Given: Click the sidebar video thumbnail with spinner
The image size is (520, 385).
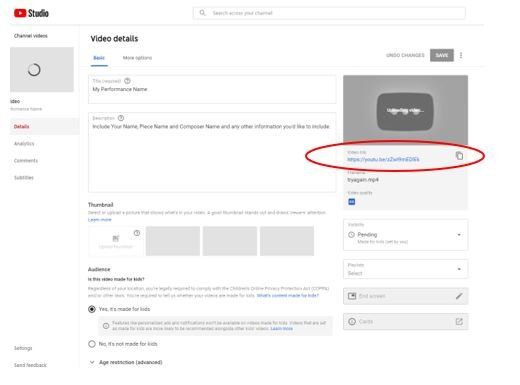Looking at the screenshot, I should coord(42,70).
